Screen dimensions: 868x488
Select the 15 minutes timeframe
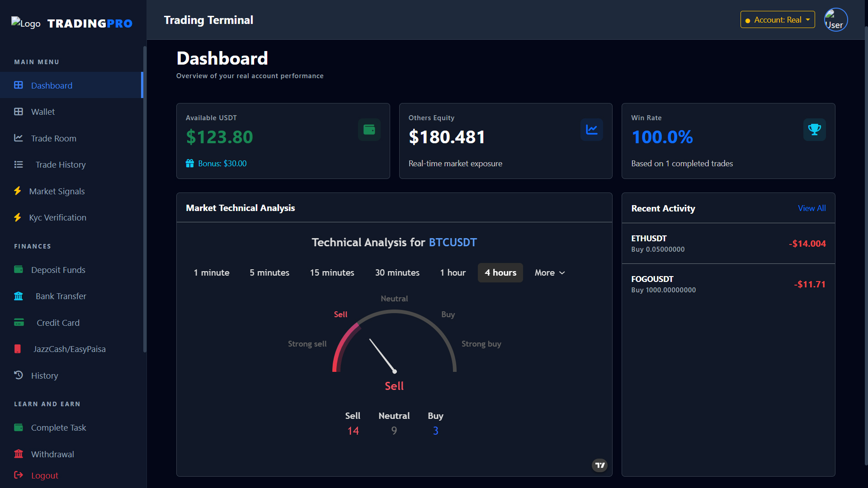(x=332, y=272)
